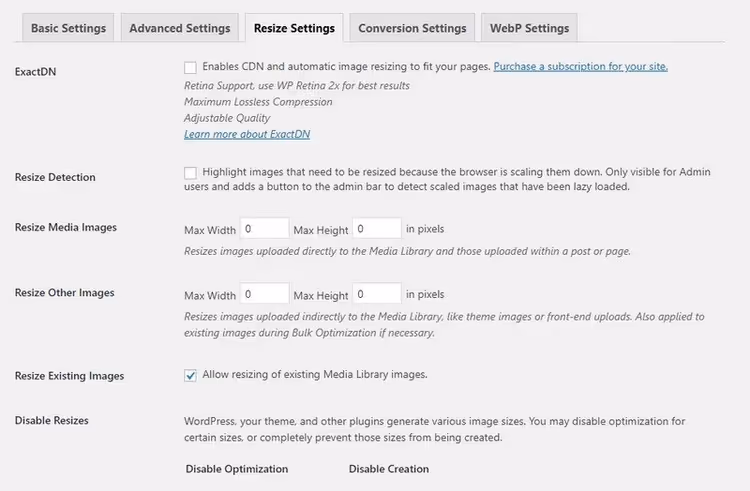Click the Resize Other Images label
The height and width of the screenshot is (491, 750).
tap(65, 293)
